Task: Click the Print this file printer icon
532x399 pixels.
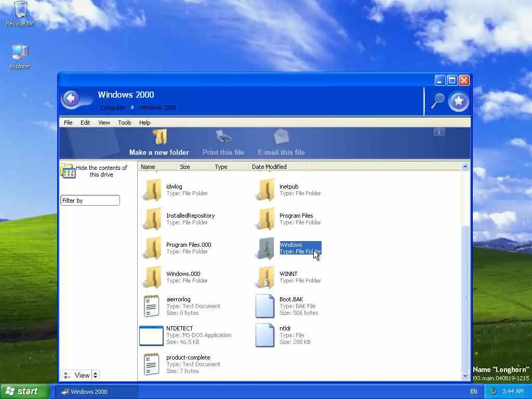Action: tap(223, 137)
